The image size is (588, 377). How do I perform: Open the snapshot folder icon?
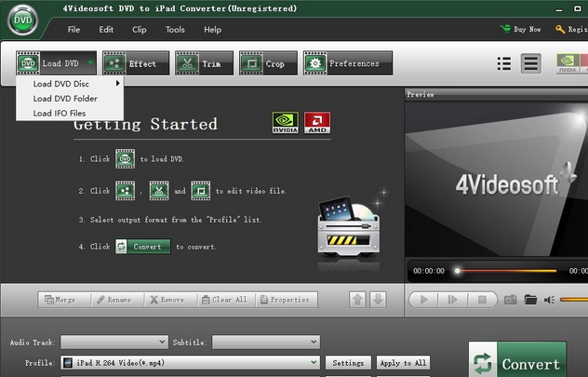click(x=530, y=300)
